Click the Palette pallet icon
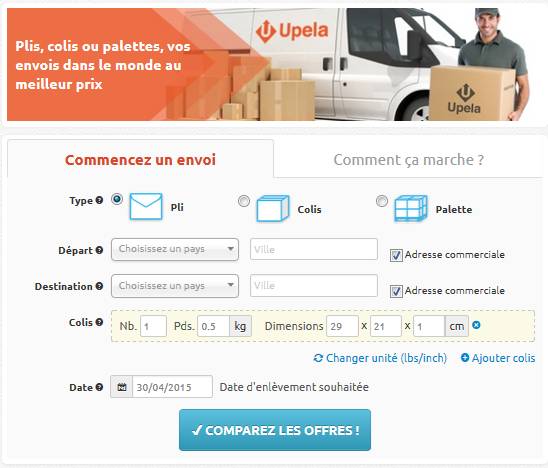Screen dimensions: 548x468 click(x=411, y=209)
